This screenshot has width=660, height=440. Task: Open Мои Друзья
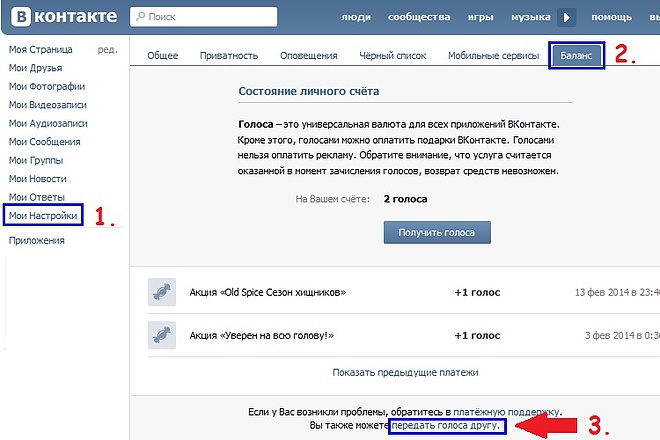tap(35, 68)
